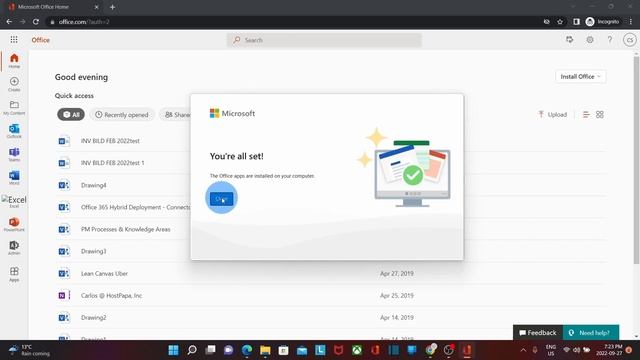Reload the page in the browser
640x360 pixels.
36,22
